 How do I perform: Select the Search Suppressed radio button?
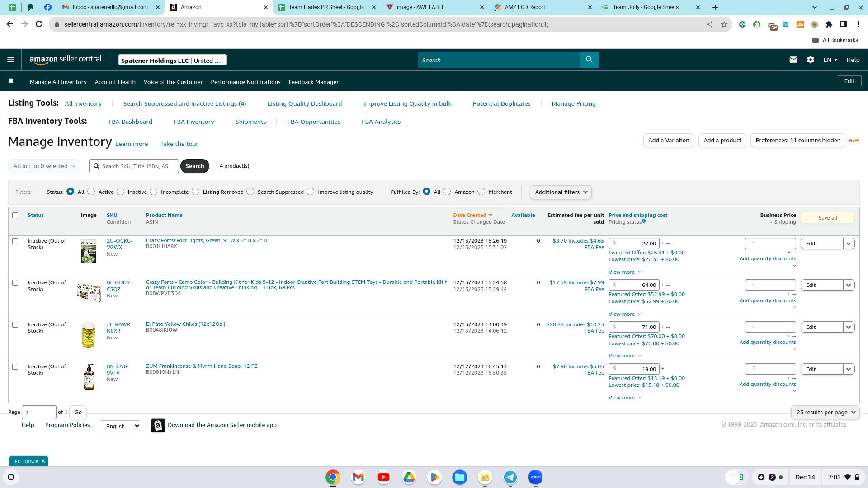click(x=250, y=192)
